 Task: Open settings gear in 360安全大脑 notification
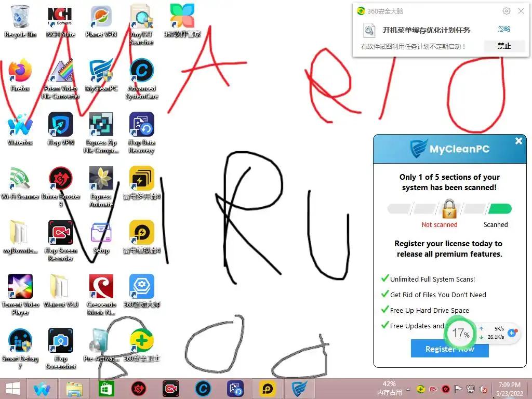506,11
